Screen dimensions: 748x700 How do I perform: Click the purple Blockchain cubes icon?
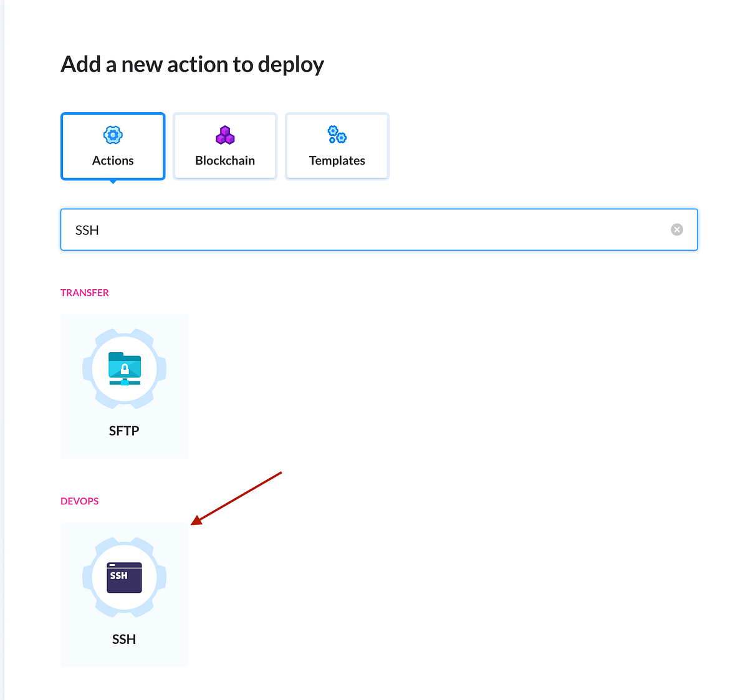click(224, 135)
